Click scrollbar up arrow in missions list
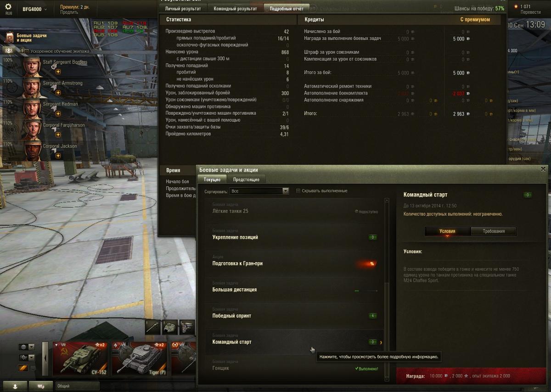This screenshot has height=392, width=551. 387,200
